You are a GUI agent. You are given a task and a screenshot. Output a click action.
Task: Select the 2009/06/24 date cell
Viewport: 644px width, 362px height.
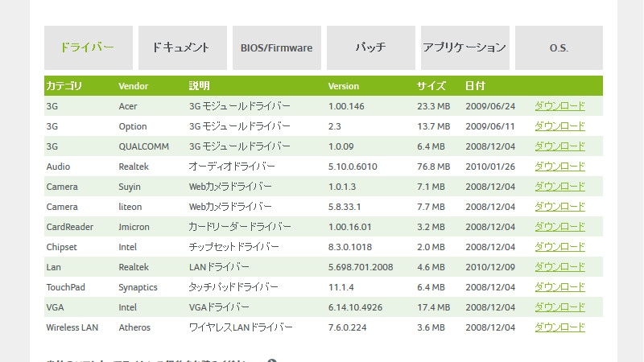tap(490, 106)
